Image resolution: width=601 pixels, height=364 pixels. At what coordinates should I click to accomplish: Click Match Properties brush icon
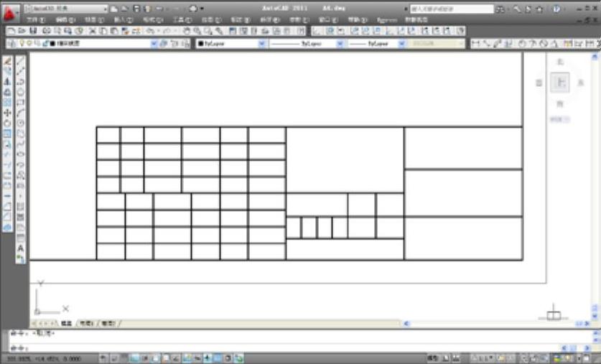pos(124,31)
